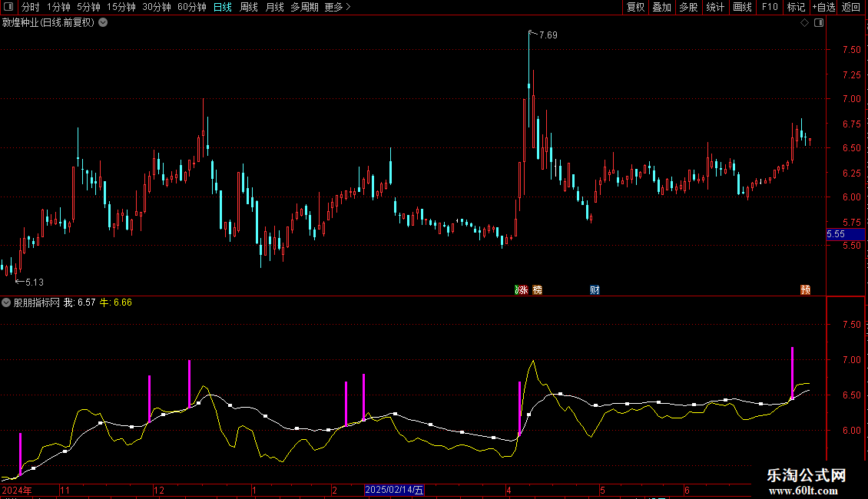Image resolution: width=868 pixels, height=499 pixels.
Task: Click the orange 预 event marker
Action: [806, 290]
